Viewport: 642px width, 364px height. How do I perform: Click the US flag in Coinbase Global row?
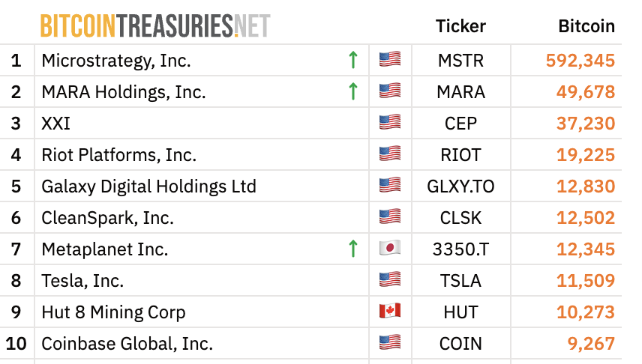(x=390, y=342)
